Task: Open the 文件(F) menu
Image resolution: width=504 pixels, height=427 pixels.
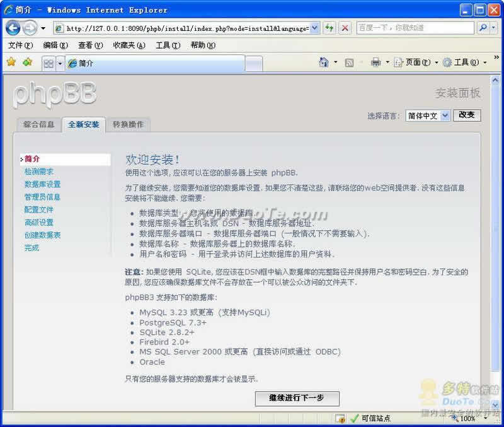Action: (20, 45)
